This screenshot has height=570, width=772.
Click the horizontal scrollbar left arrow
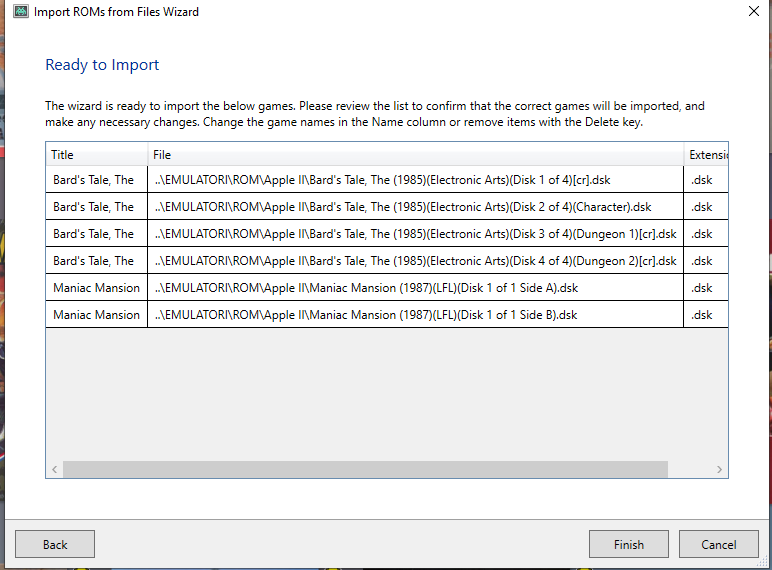click(x=55, y=470)
